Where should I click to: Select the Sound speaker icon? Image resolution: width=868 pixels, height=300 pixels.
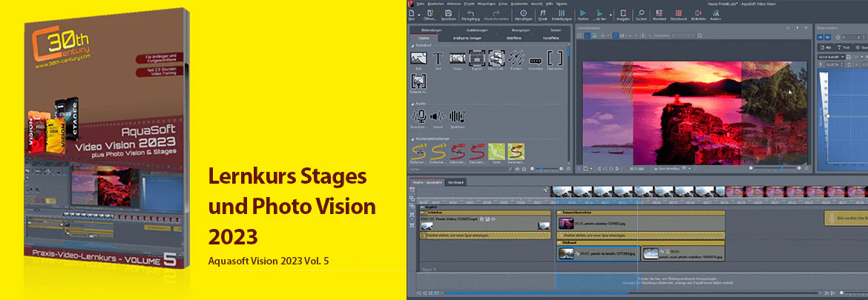coord(437,116)
